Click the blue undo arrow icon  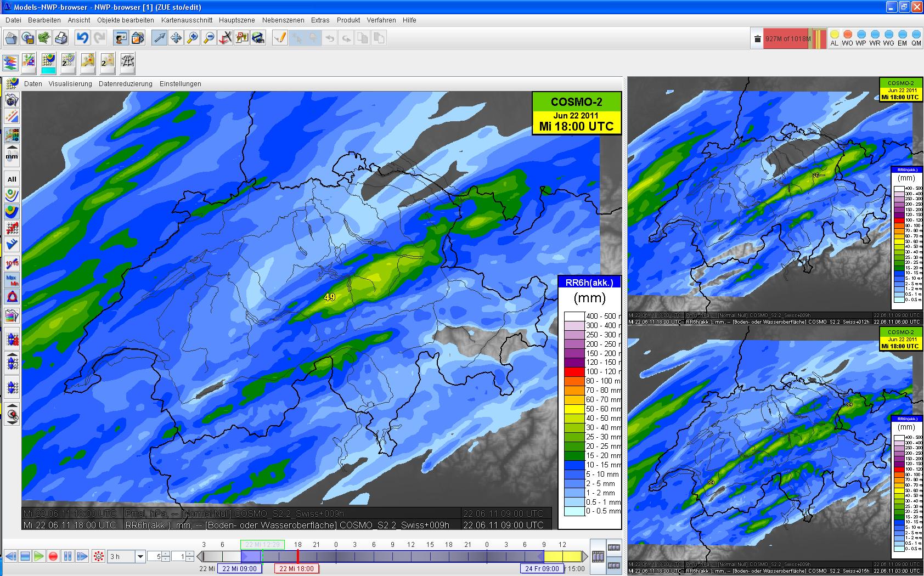coord(82,38)
